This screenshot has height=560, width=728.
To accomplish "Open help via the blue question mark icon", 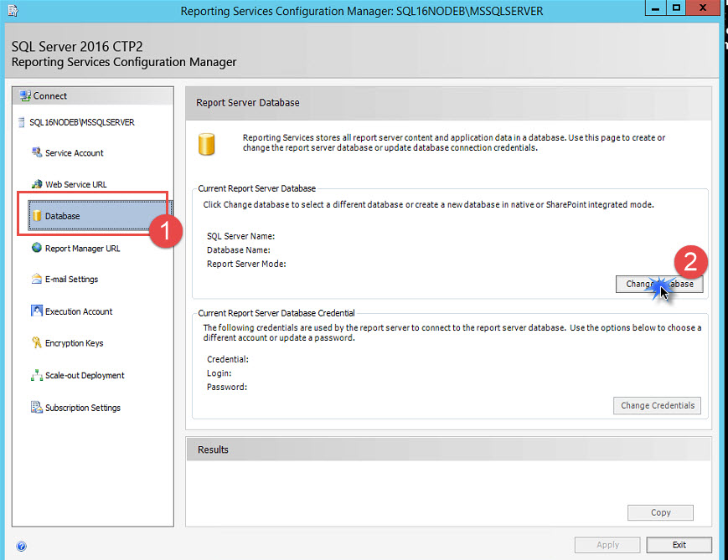I will [21, 546].
